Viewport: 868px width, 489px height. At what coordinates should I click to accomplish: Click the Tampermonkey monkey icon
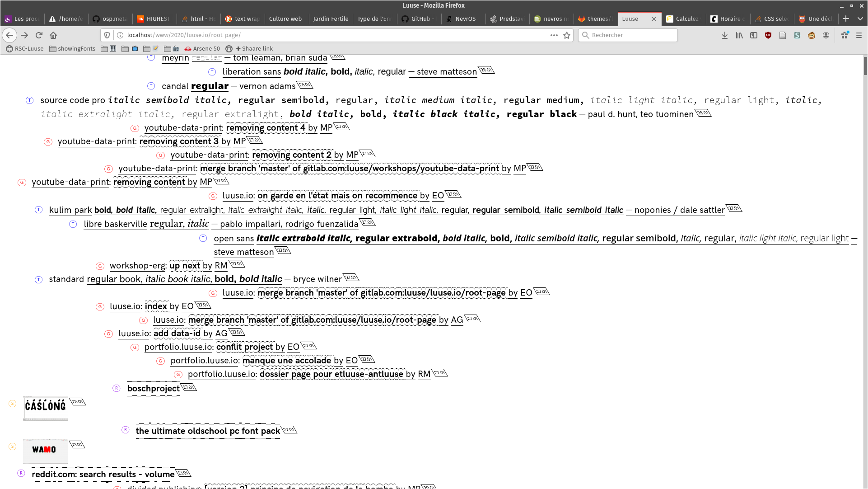coord(812,35)
